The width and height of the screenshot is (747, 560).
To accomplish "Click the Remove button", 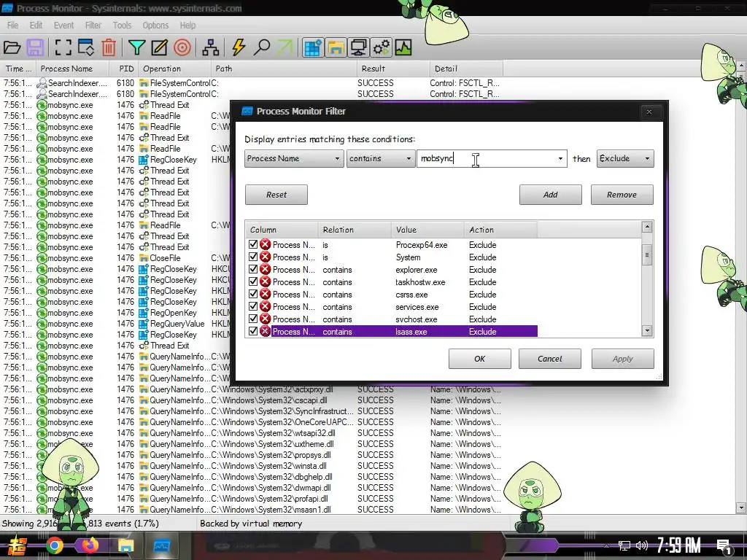I will click(622, 195).
